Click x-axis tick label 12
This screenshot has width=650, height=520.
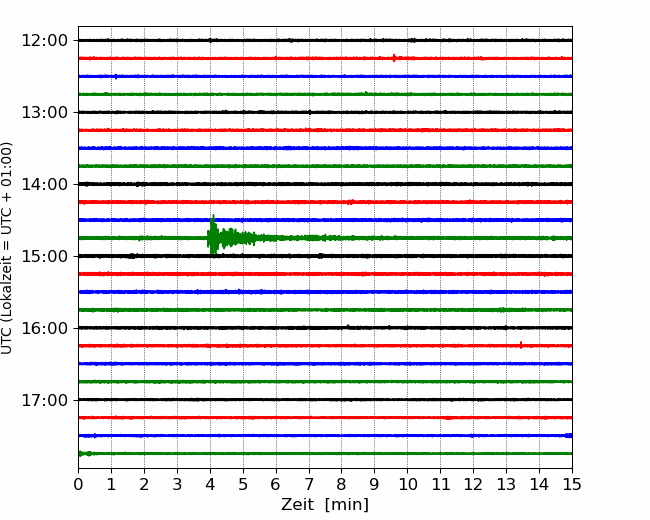click(473, 484)
